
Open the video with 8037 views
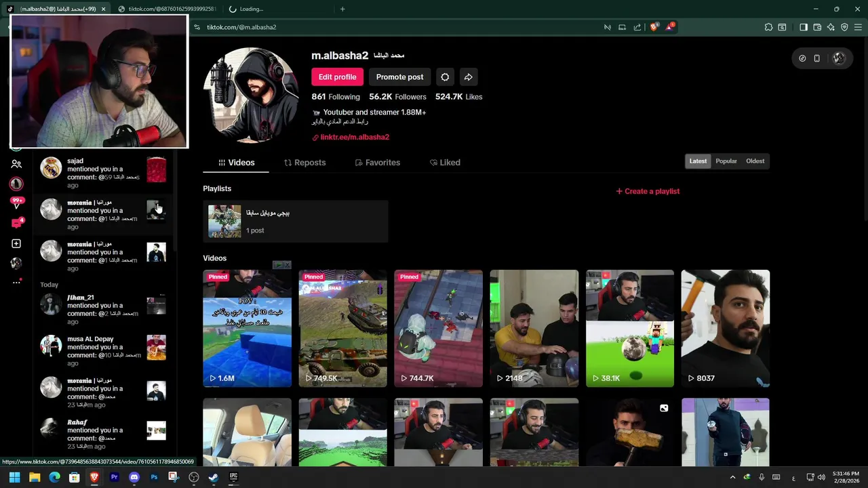(x=725, y=329)
